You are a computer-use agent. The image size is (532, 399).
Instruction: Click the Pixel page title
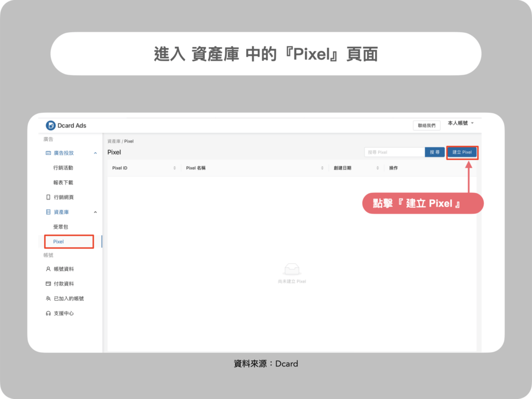click(x=114, y=152)
